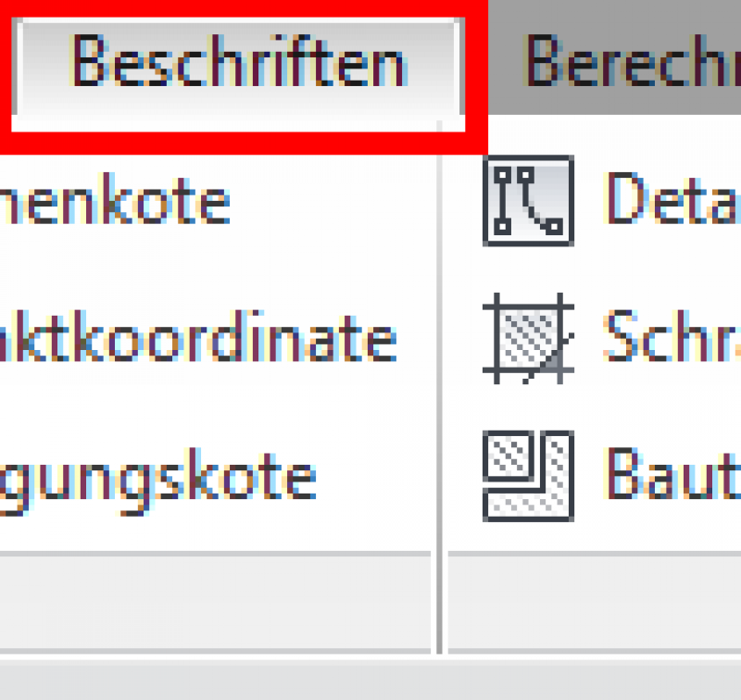The height and width of the screenshot is (700, 741).
Task: Choose the Punktkoordinate spot coordinate command
Action: 198,336
